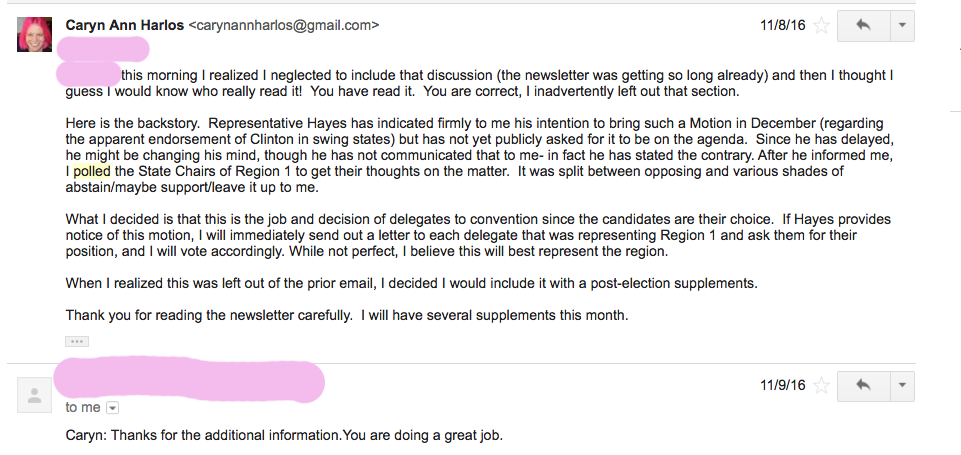Open more options for the 11/9/16 message
961x455 pixels.
tap(902, 385)
